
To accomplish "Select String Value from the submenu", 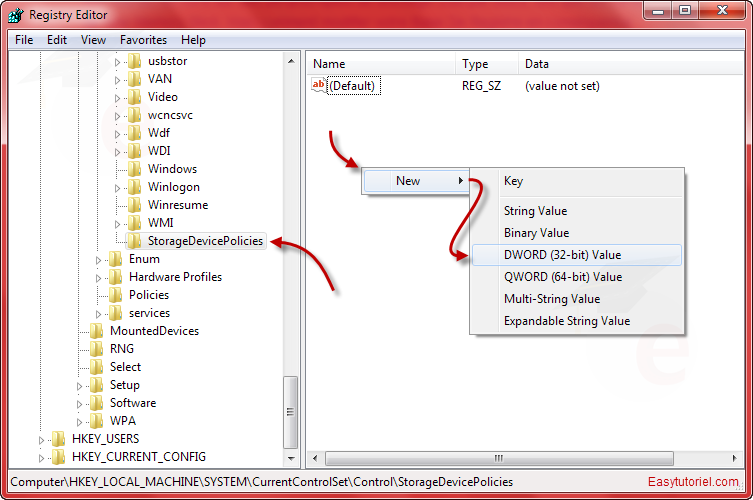I will click(577, 211).
